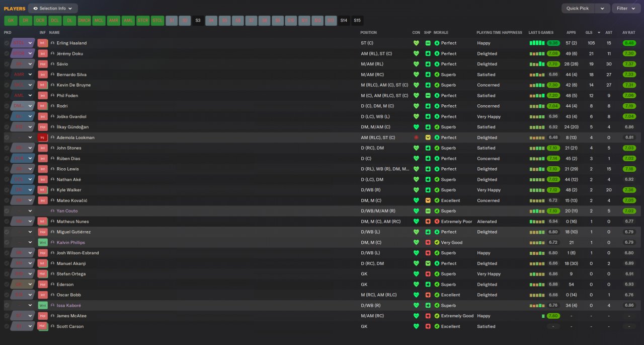The height and width of the screenshot is (345, 644).
Task: Click Phil Foden's match sharpness icon
Action: tap(428, 95)
